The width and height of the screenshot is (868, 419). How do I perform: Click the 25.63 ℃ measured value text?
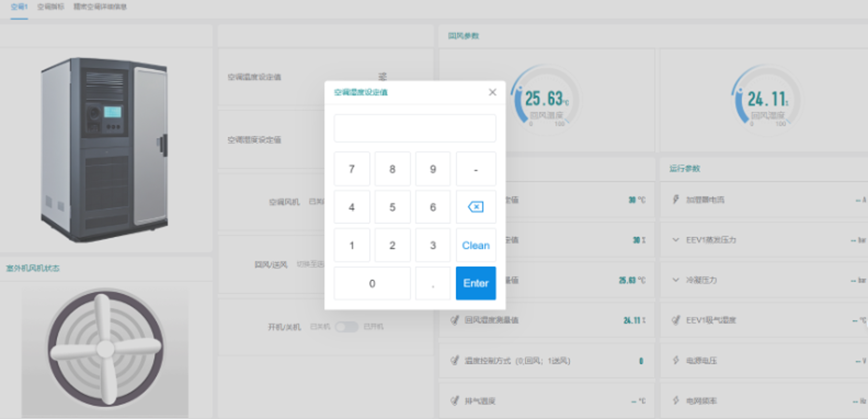pos(632,280)
